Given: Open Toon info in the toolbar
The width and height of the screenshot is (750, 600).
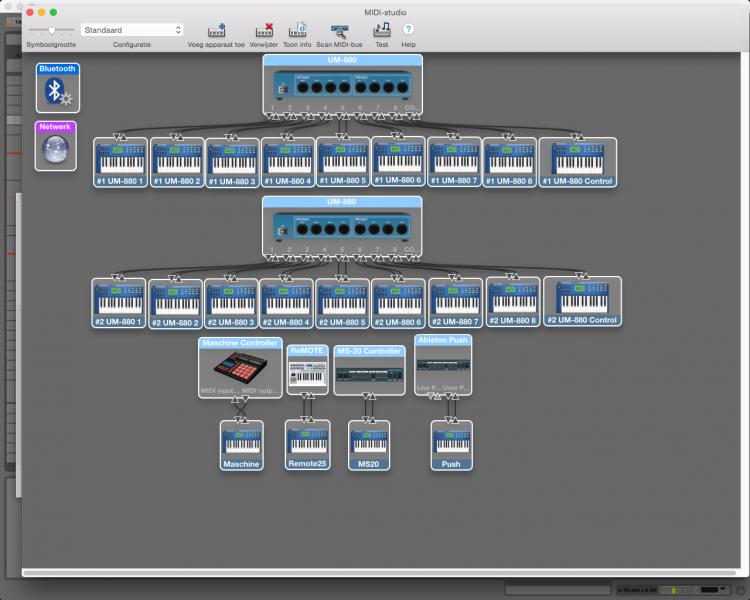Looking at the screenshot, I should click(x=297, y=31).
